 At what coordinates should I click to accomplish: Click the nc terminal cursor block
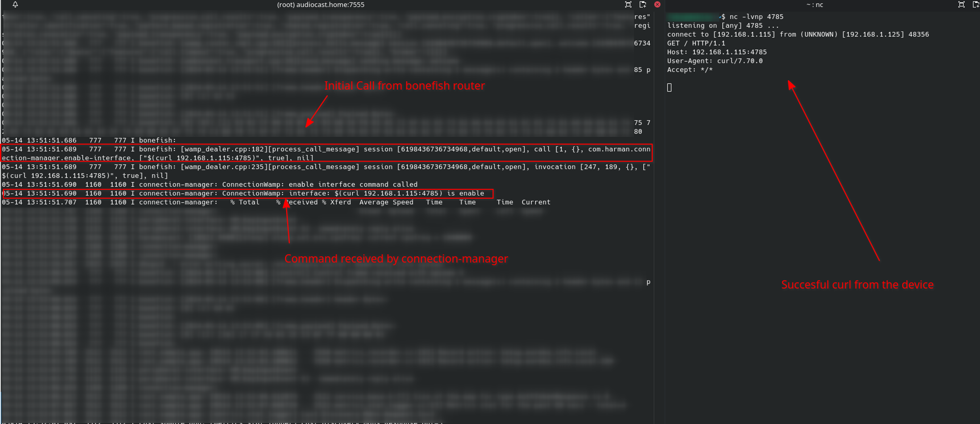pos(669,87)
